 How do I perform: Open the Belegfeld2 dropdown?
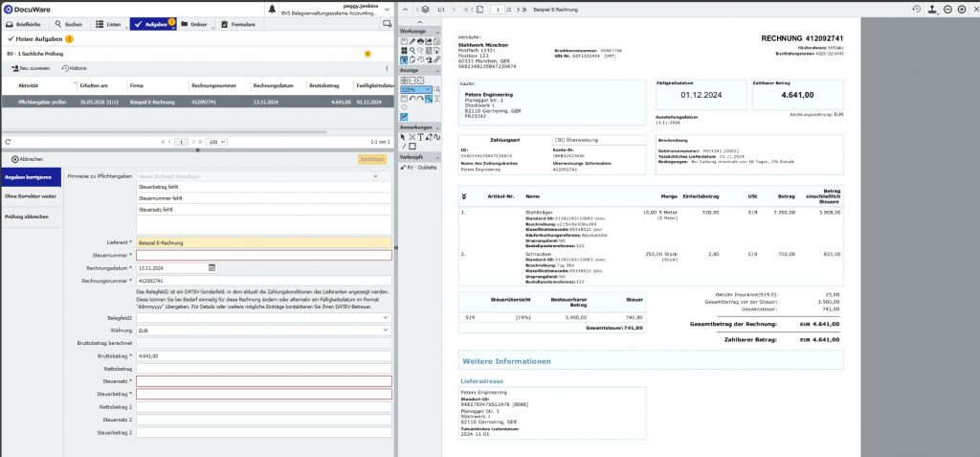pos(386,318)
